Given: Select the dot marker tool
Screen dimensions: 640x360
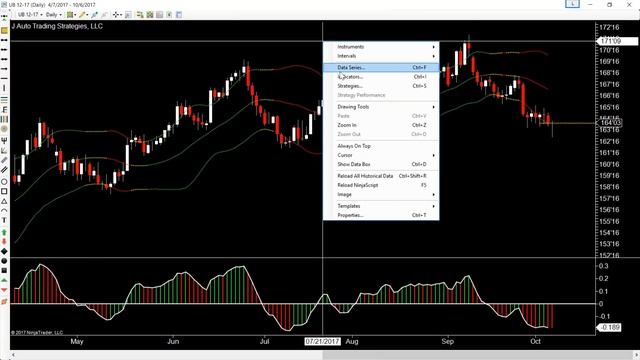Looking at the screenshot, I should pyautogui.click(x=4, y=260).
